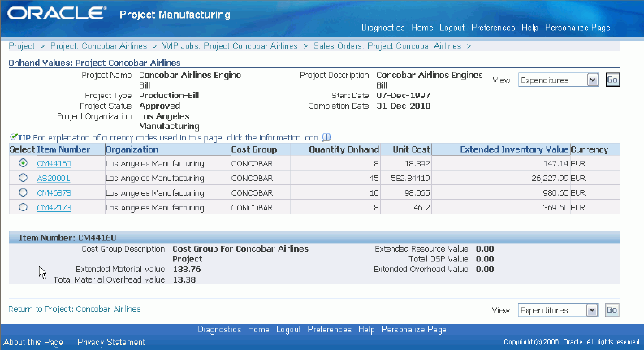Click the footer Personalize Page link
The width and height of the screenshot is (644, 350).
413,330
